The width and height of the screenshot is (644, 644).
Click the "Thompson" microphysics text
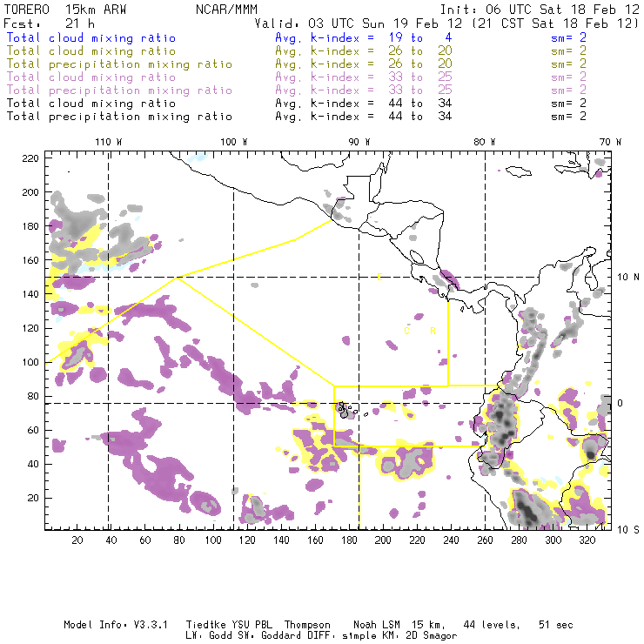coord(307,625)
